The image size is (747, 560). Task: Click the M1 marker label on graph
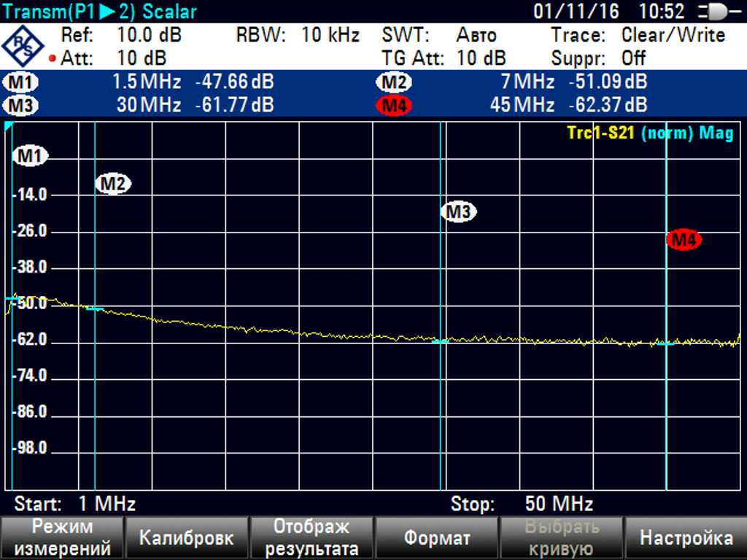(x=30, y=155)
